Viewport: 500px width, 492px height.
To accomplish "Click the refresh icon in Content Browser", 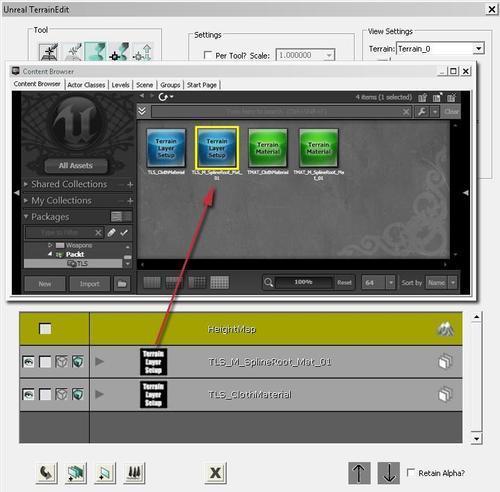I will point(163,97).
